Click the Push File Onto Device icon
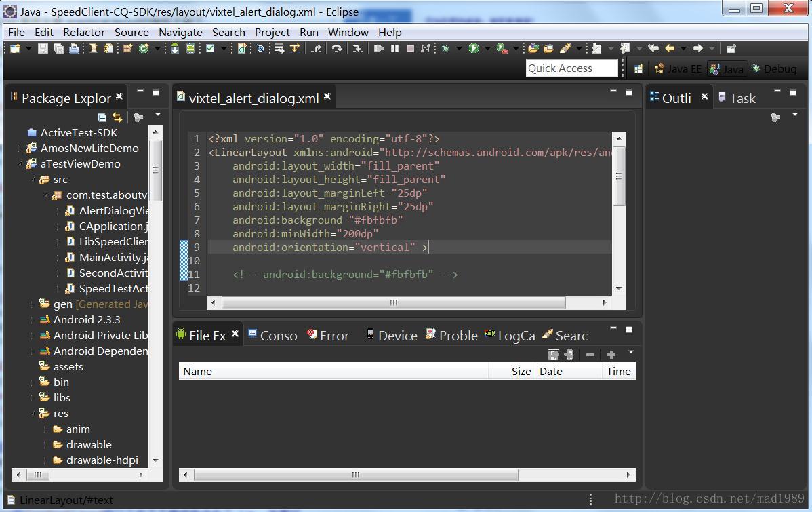 (569, 355)
